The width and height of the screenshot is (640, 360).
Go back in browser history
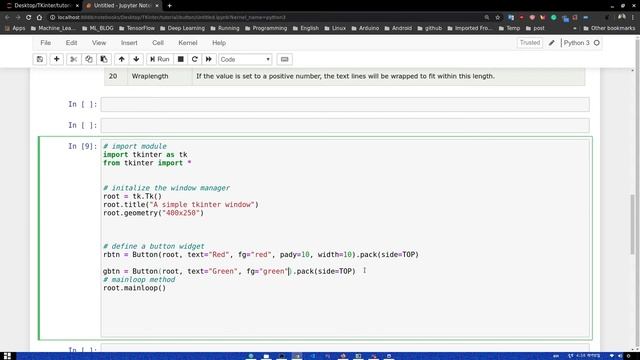point(7,18)
